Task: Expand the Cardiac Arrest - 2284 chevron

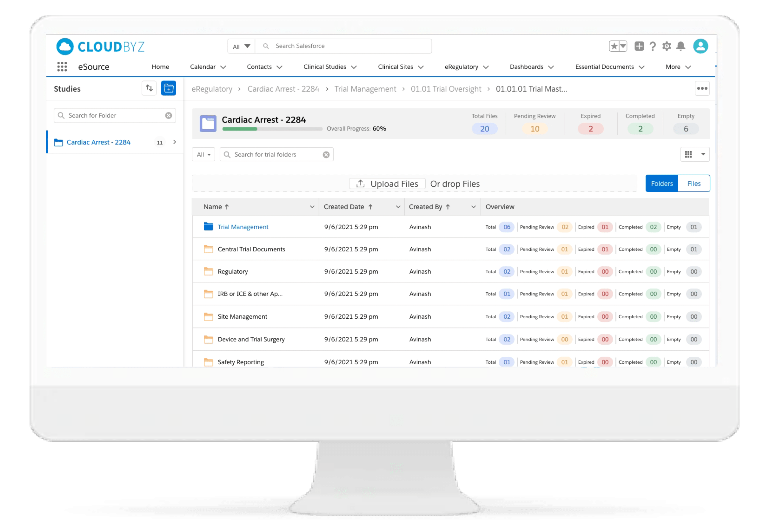Action: 174,142
